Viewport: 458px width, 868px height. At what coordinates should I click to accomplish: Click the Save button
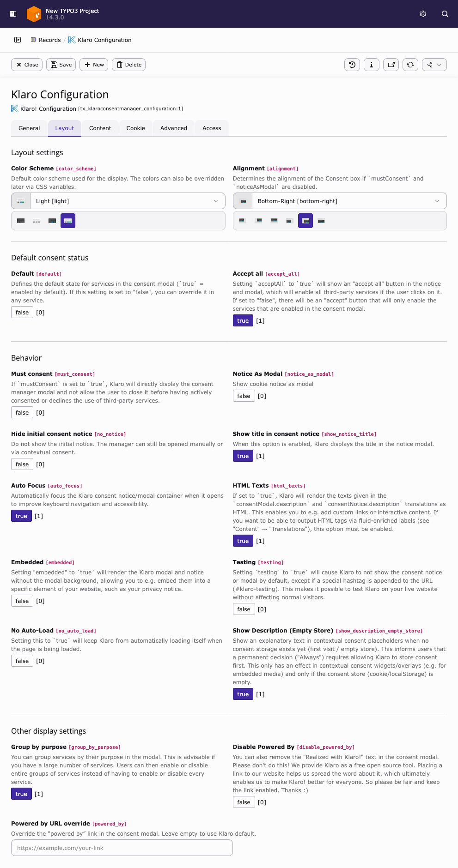tap(61, 65)
